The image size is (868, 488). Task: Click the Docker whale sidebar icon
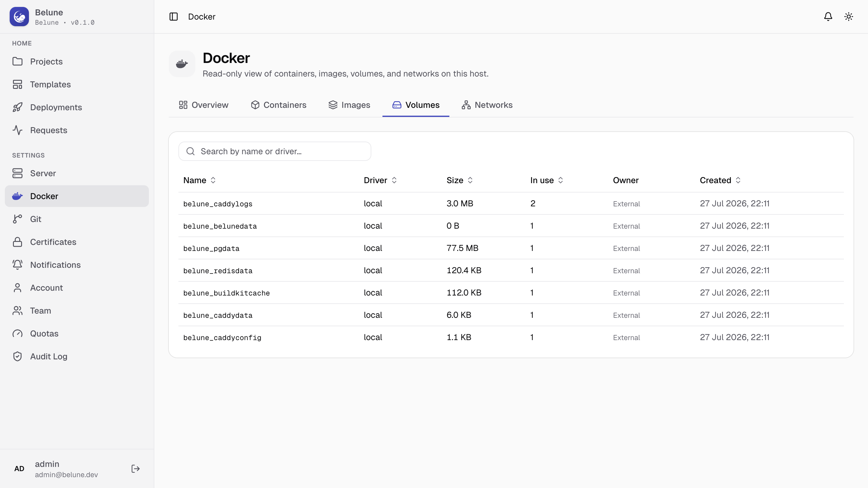(x=17, y=196)
